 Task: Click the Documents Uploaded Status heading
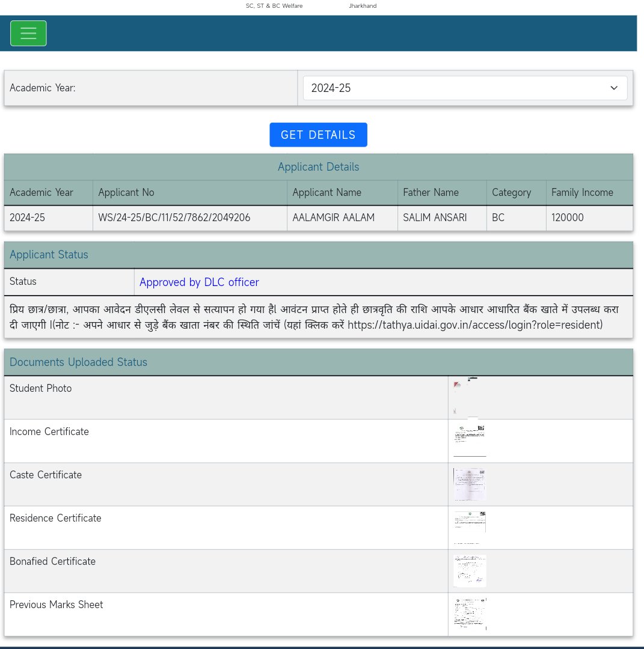78,362
